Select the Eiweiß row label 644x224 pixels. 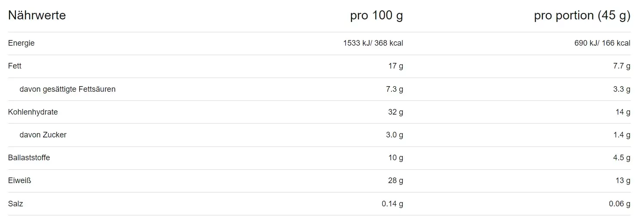pyautogui.click(x=20, y=180)
